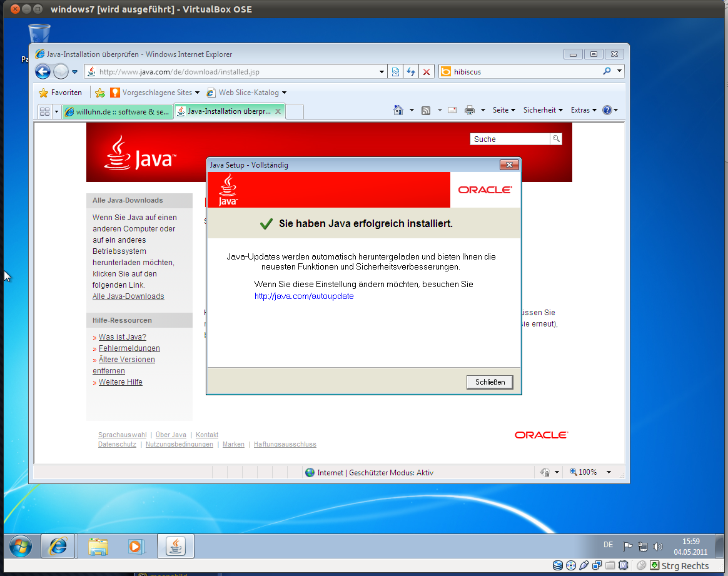This screenshot has width=728, height=576.
Task: Open the 'Kontakt' footer link
Action: coord(207,435)
